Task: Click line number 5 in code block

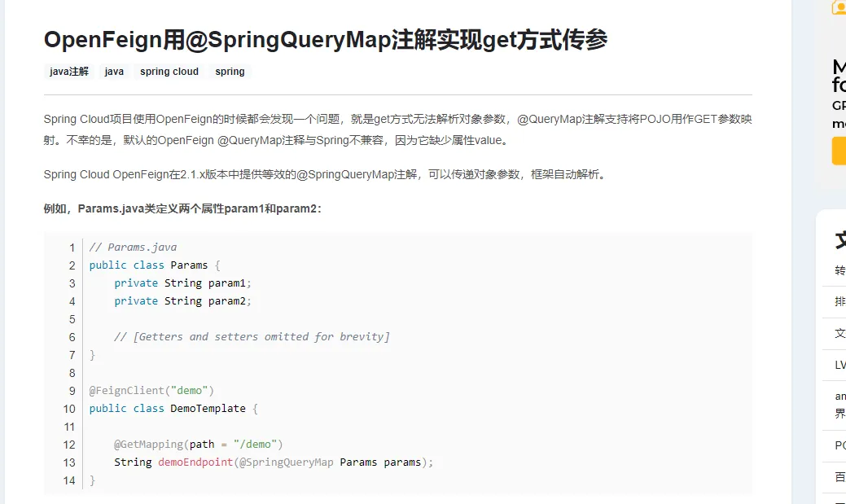Action: tap(72, 319)
